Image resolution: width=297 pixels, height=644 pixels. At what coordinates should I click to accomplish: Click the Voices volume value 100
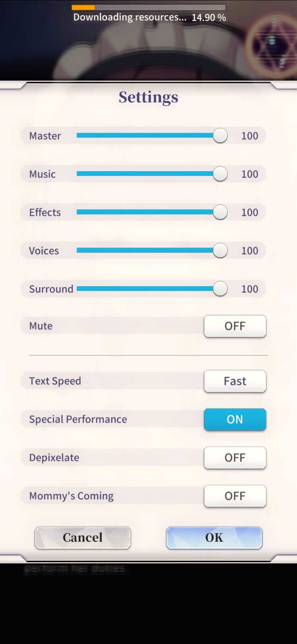point(250,251)
